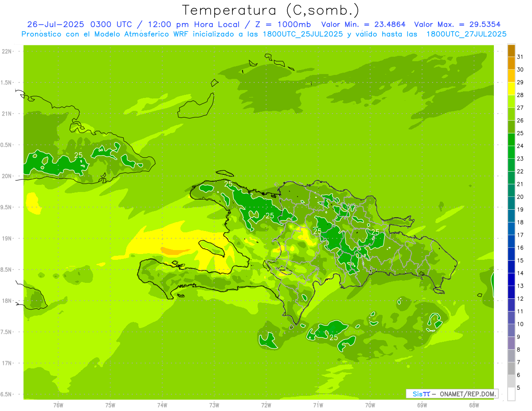532x411 pixels.
Task: Click the "68W" longitude axis label
Action: pyautogui.click(x=473, y=405)
